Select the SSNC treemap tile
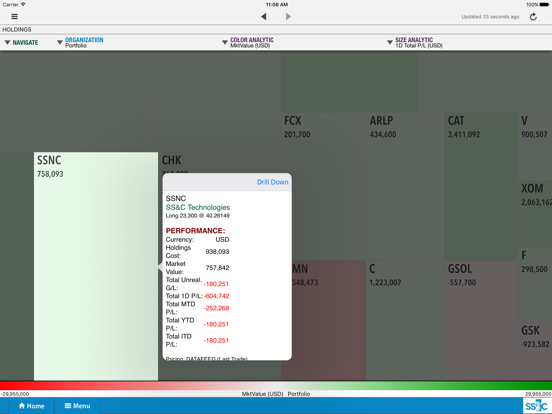Screen dimensions: 552x414 pyautogui.click(x=96, y=266)
